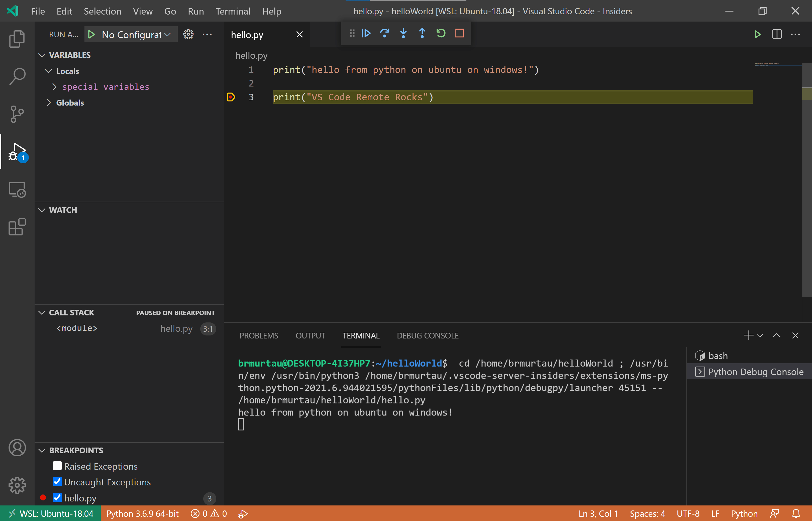This screenshot has width=812, height=521.
Task: Select the bash terminal in list
Action: pyautogui.click(x=718, y=356)
